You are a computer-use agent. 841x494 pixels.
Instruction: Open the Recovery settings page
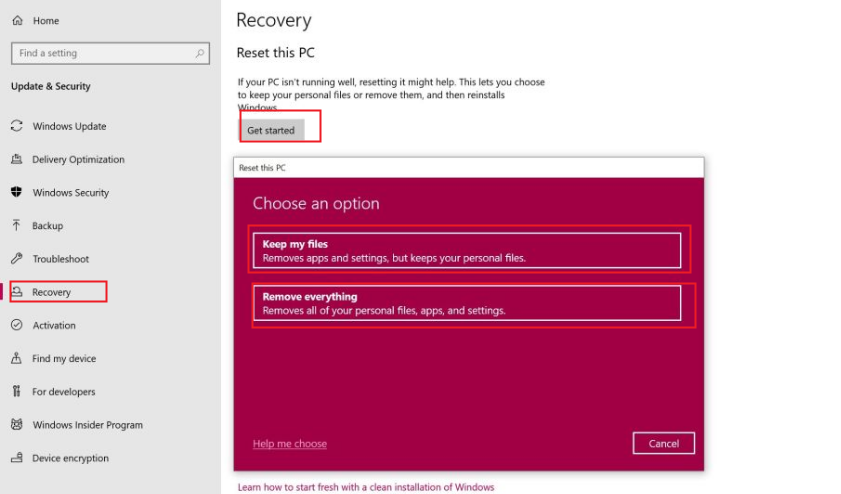click(52, 292)
